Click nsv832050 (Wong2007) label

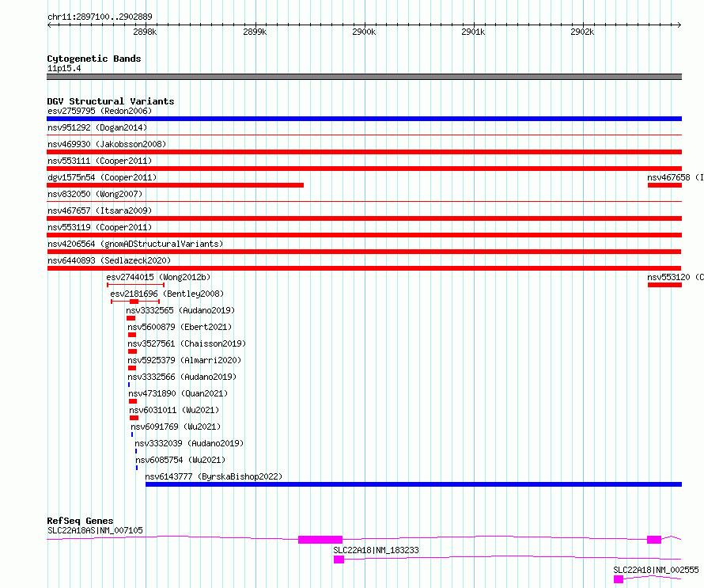coord(95,194)
